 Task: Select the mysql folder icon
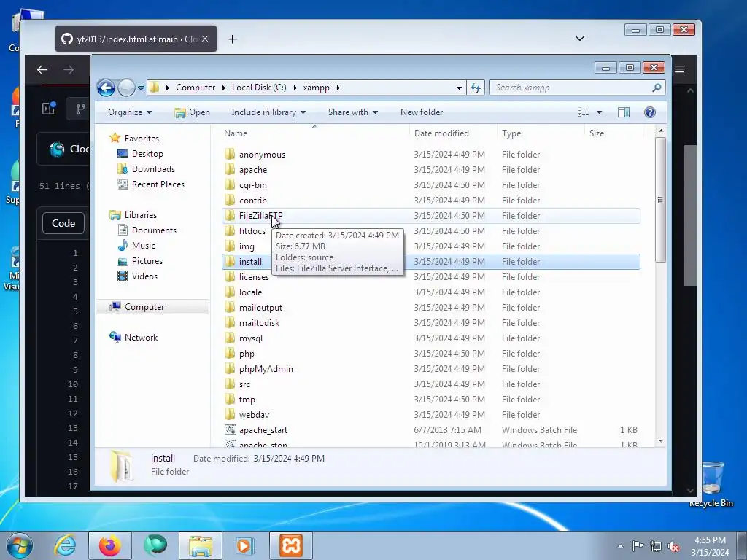tap(230, 338)
